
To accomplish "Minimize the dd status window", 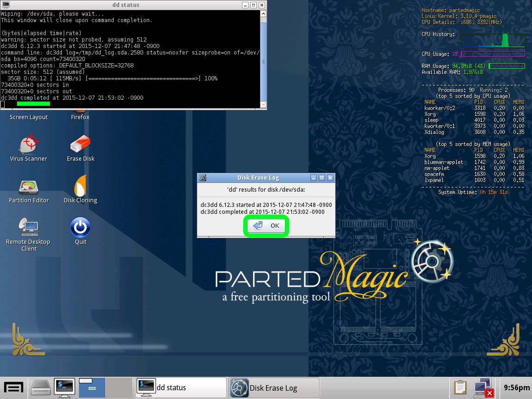I will pyautogui.click(x=245, y=5).
